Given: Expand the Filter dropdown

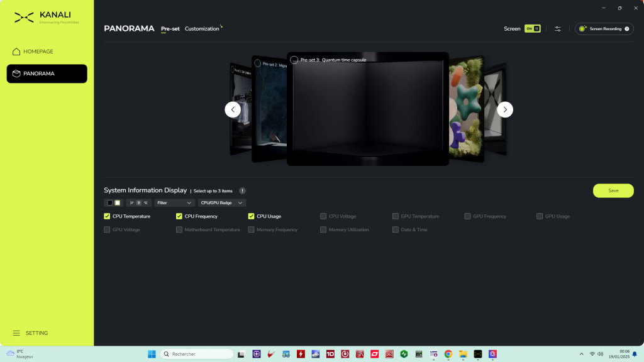Looking at the screenshot, I should [174, 203].
